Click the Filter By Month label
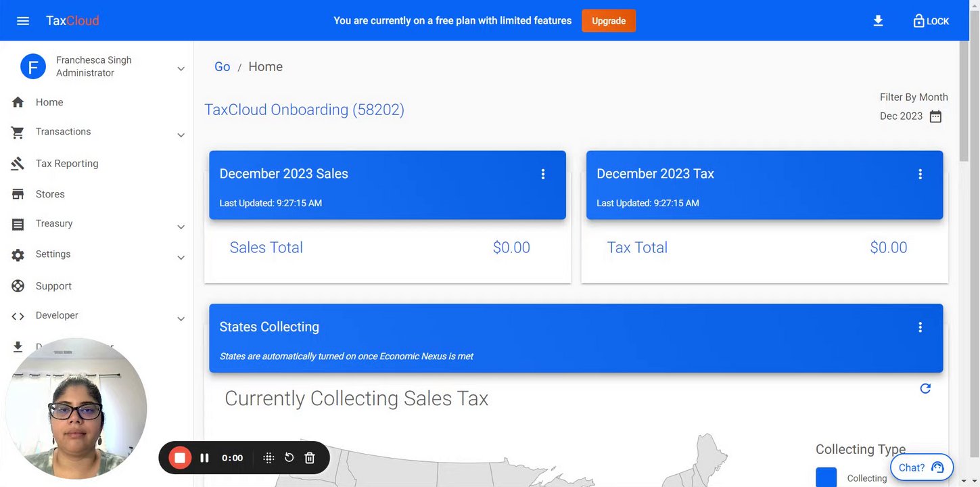 tap(914, 97)
